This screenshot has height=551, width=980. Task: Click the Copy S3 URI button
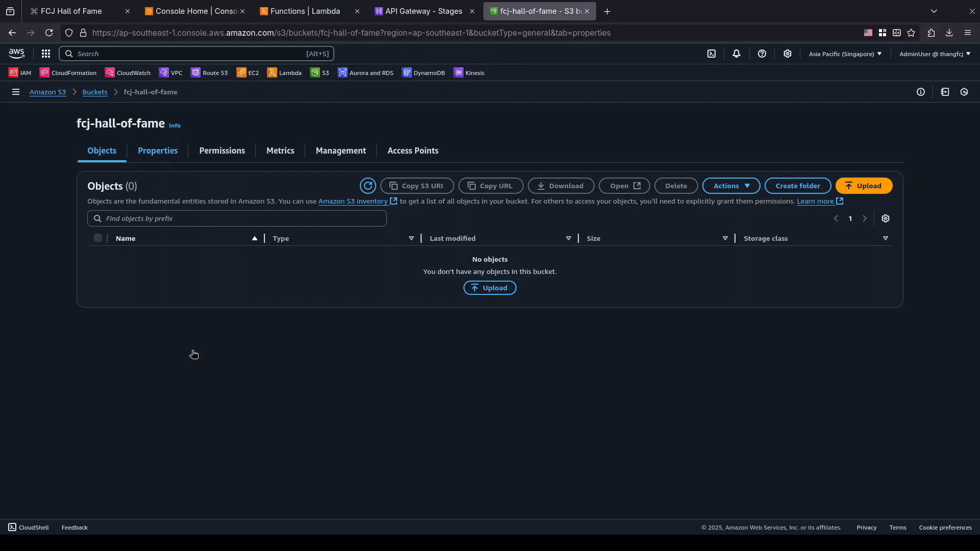(417, 186)
